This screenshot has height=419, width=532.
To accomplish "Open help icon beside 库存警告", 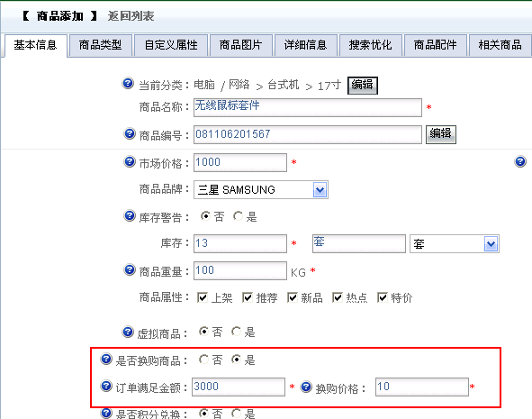I will point(130,215).
